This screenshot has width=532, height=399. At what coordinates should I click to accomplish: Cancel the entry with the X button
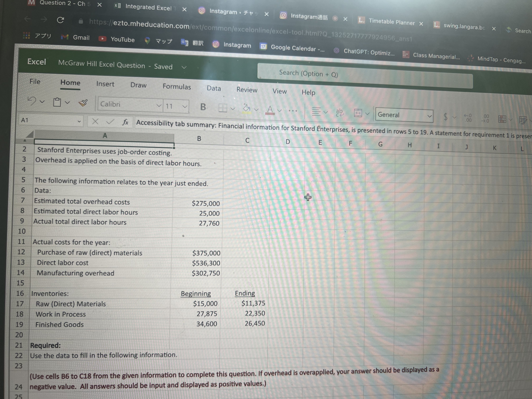tap(96, 122)
